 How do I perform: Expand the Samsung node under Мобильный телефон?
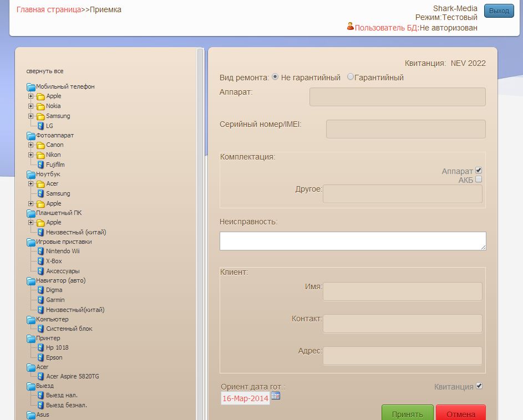pyautogui.click(x=31, y=116)
